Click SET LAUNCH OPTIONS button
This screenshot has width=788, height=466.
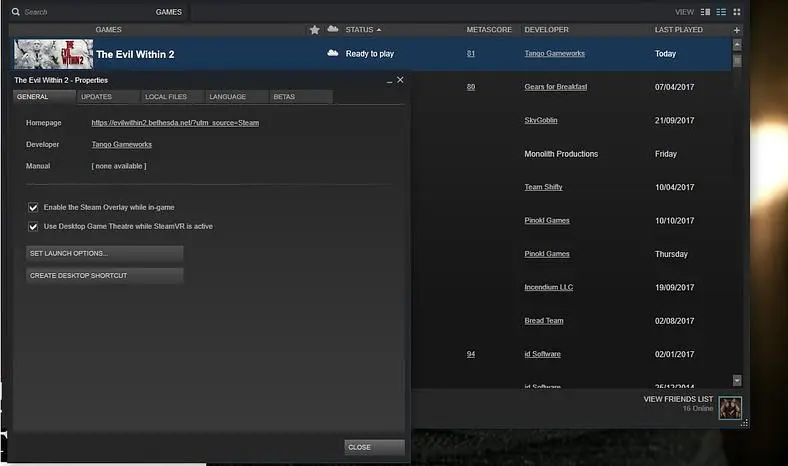click(x=105, y=253)
